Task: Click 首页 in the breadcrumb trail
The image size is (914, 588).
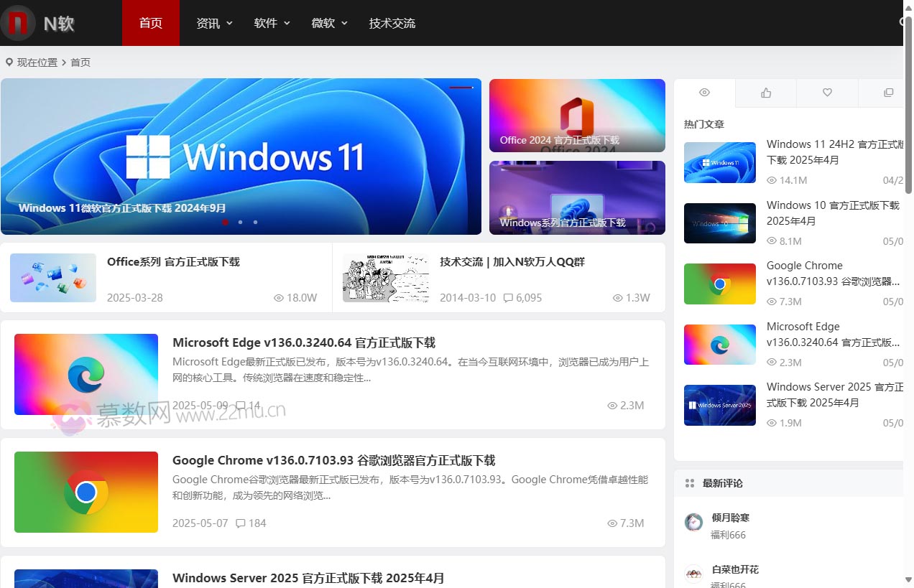Action: 80,62
